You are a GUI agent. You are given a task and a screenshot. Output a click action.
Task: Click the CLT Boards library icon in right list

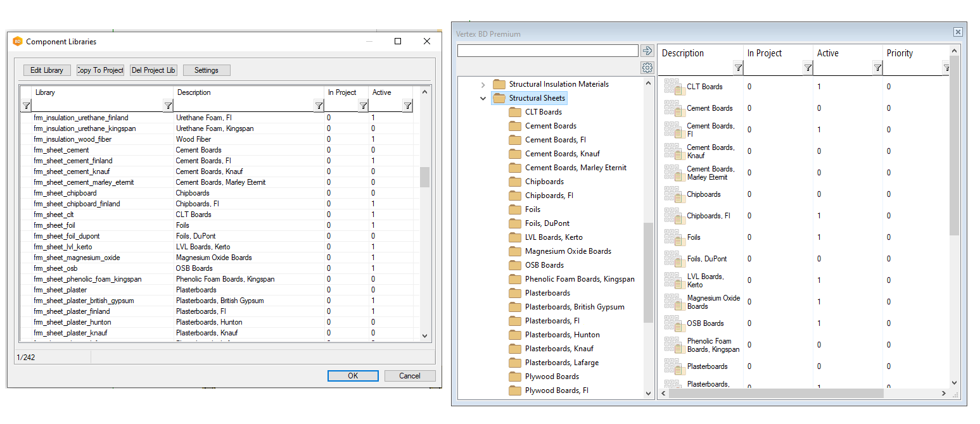[x=673, y=87]
